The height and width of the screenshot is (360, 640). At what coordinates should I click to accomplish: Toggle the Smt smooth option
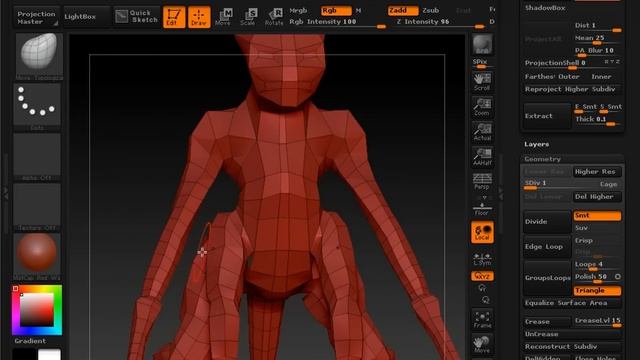click(x=597, y=216)
